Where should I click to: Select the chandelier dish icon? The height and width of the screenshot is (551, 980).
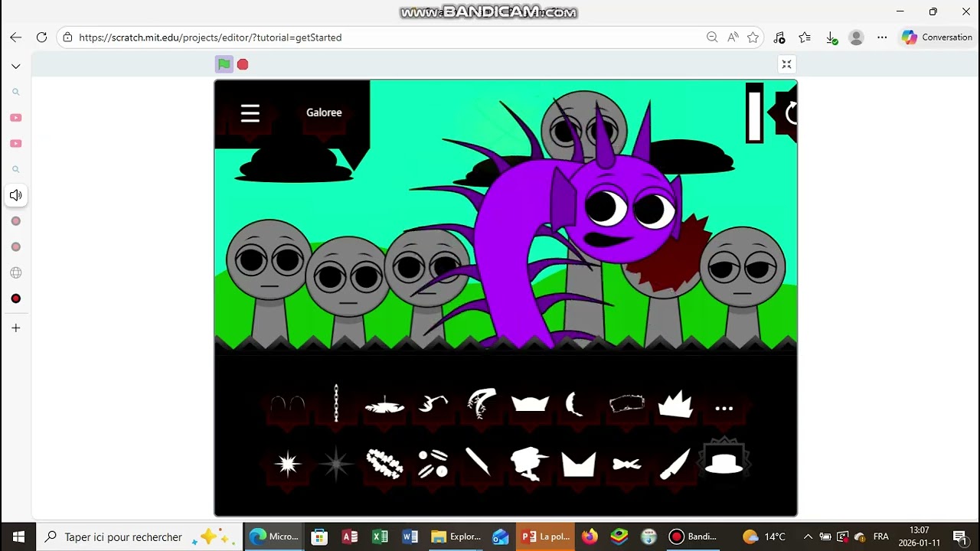(x=384, y=406)
